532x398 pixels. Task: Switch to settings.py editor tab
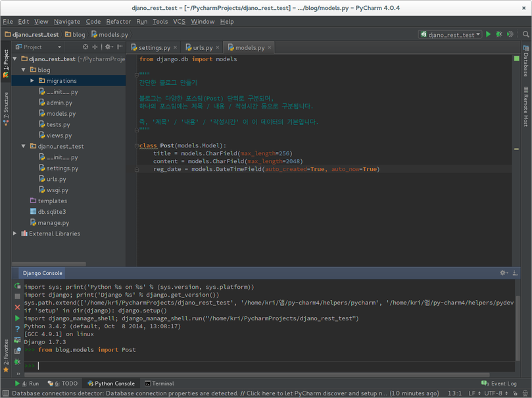154,47
